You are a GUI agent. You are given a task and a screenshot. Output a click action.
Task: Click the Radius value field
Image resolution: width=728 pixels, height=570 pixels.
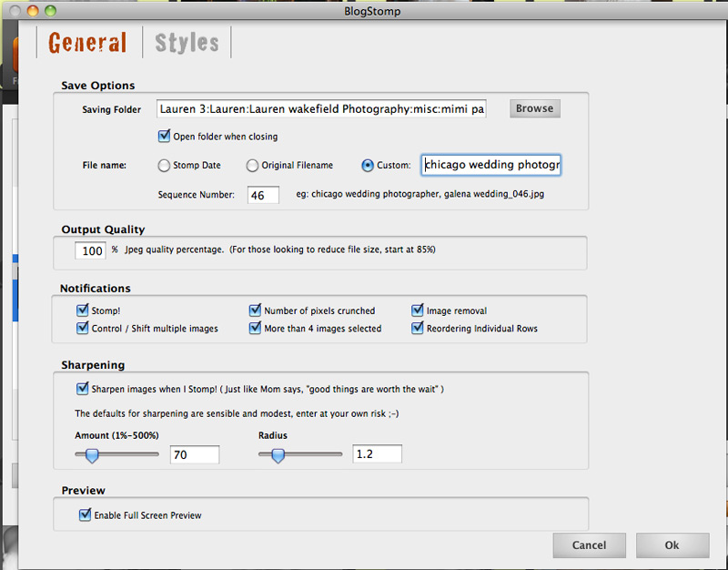click(x=377, y=453)
